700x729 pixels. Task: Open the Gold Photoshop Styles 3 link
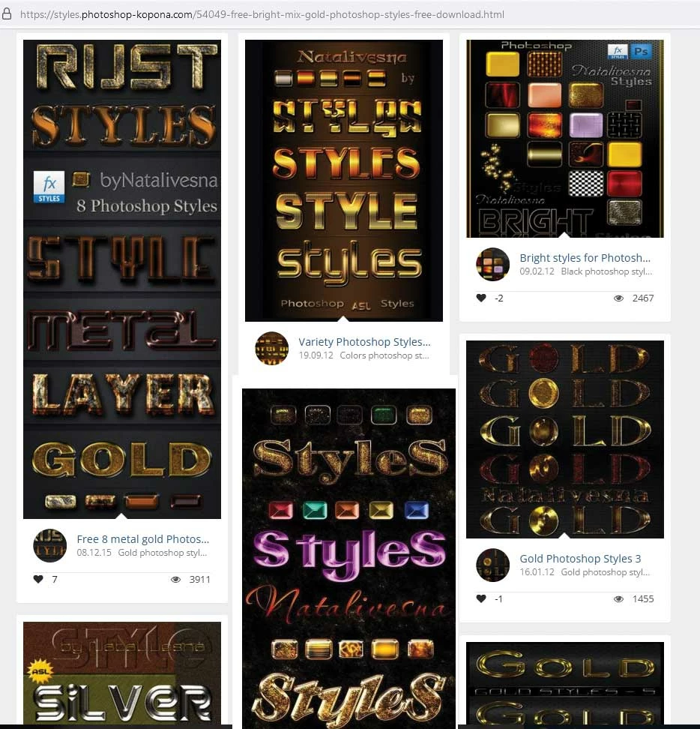(580, 558)
